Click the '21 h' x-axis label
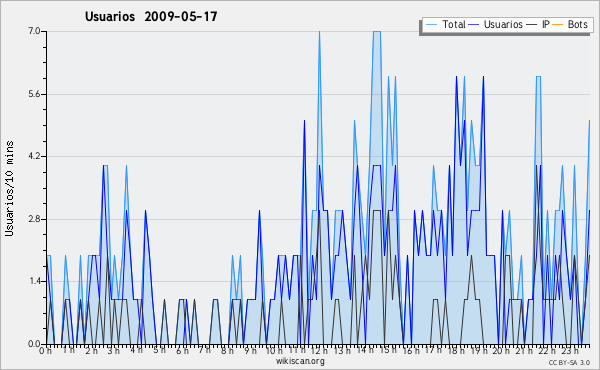Screen dimensions: 600x370 coord(524,351)
